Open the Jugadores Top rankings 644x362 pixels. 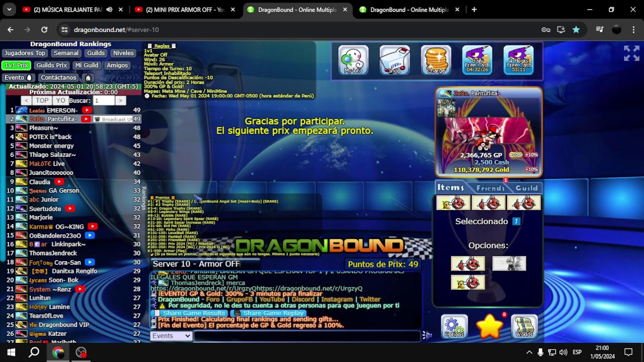(25, 53)
